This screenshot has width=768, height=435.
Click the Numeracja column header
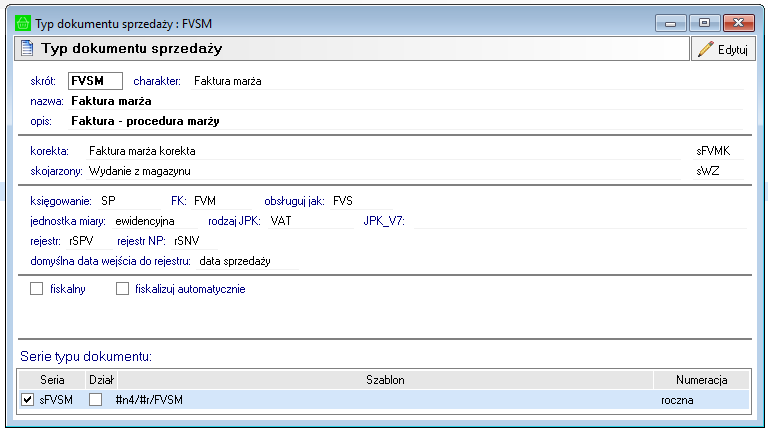tap(701, 380)
